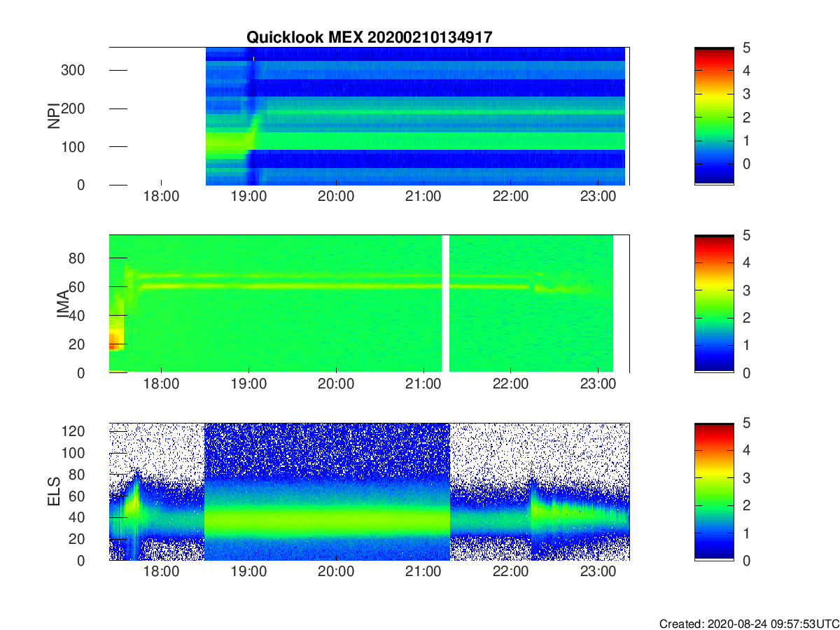Click the 19:00 tick label under ELS plot

click(x=248, y=573)
